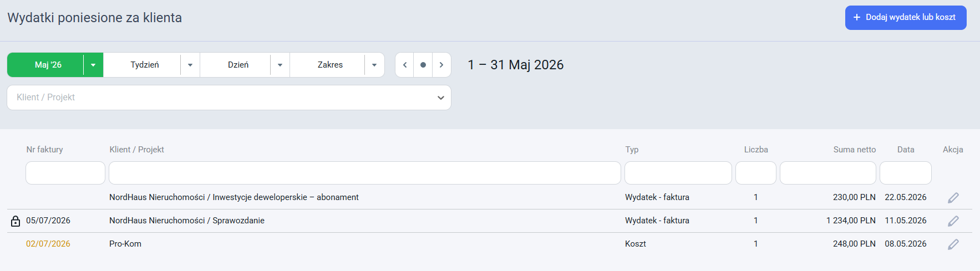Image resolution: width=980 pixels, height=271 pixels.
Task: Open the Maj '26 month dropdown arrow
Action: [x=93, y=65]
